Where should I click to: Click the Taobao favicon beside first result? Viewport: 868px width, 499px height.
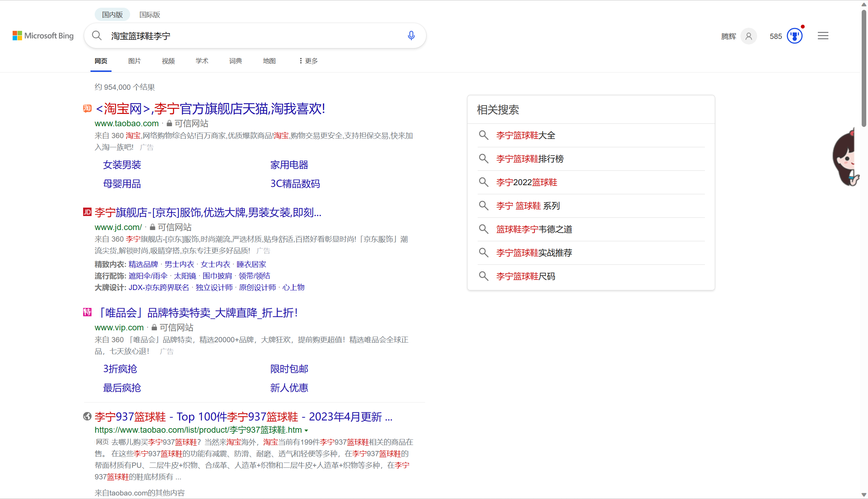click(87, 108)
